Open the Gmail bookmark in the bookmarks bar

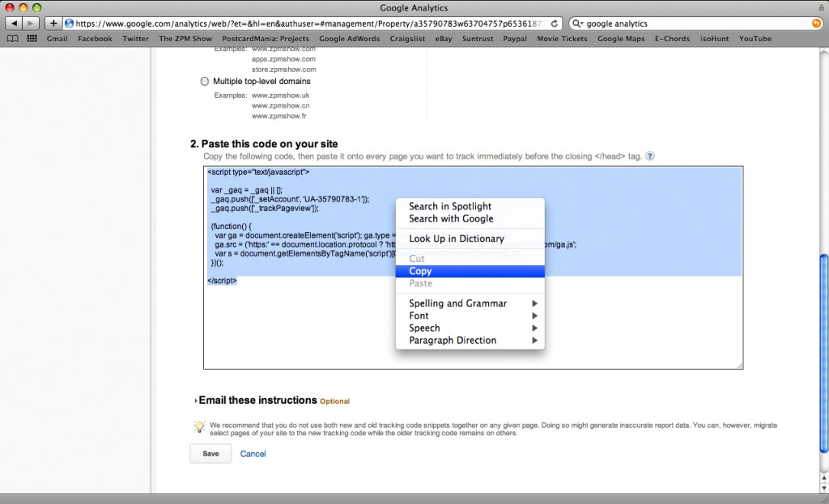click(x=57, y=38)
